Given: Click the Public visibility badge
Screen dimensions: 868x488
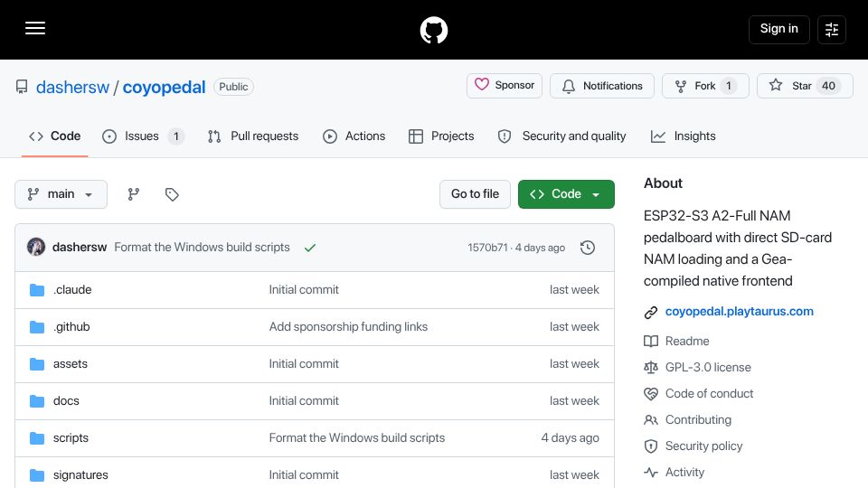Looking at the screenshot, I should (233, 87).
